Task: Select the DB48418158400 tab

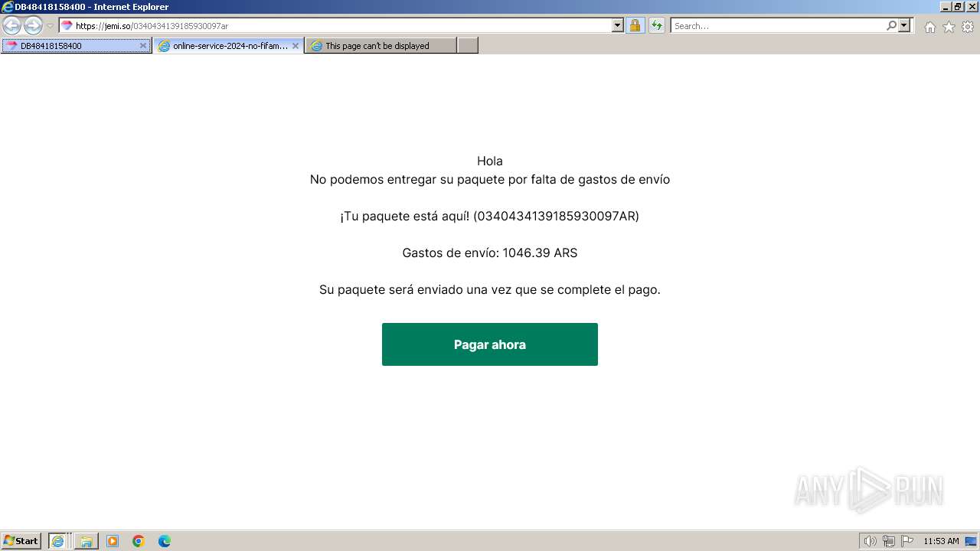Action: click(75, 46)
